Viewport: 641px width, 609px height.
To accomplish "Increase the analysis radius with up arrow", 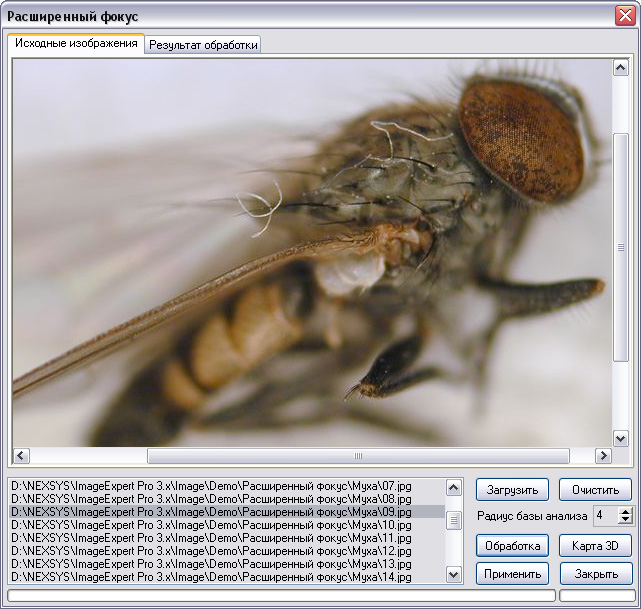I will click(x=626, y=512).
